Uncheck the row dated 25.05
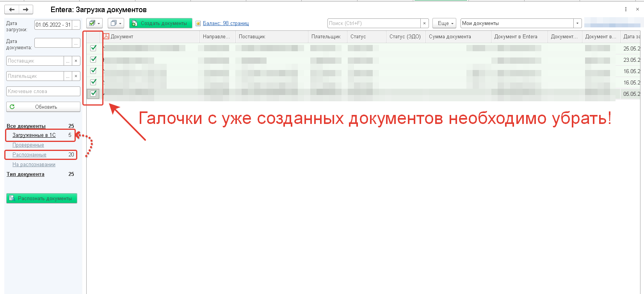This screenshot has height=294, width=644. (x=93, y=48)
